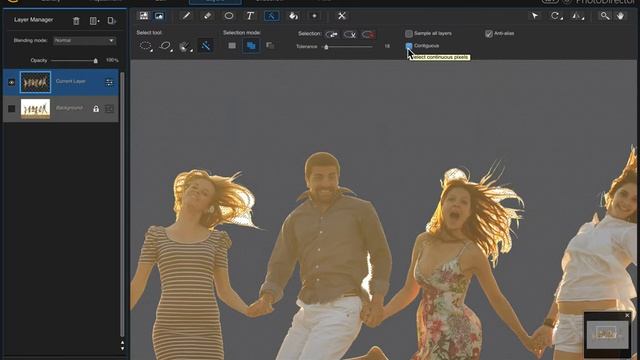Select the Ellipse shape tool
This screenshot has height=360, width=640.
coord(229,16)
